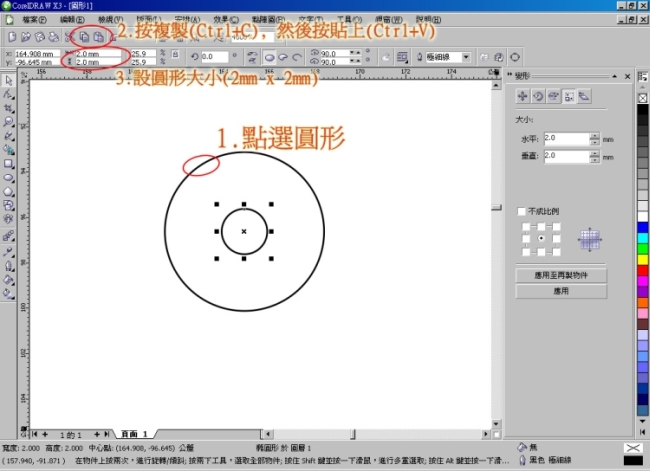Expand the full color palette

click(x=643, y=432)
